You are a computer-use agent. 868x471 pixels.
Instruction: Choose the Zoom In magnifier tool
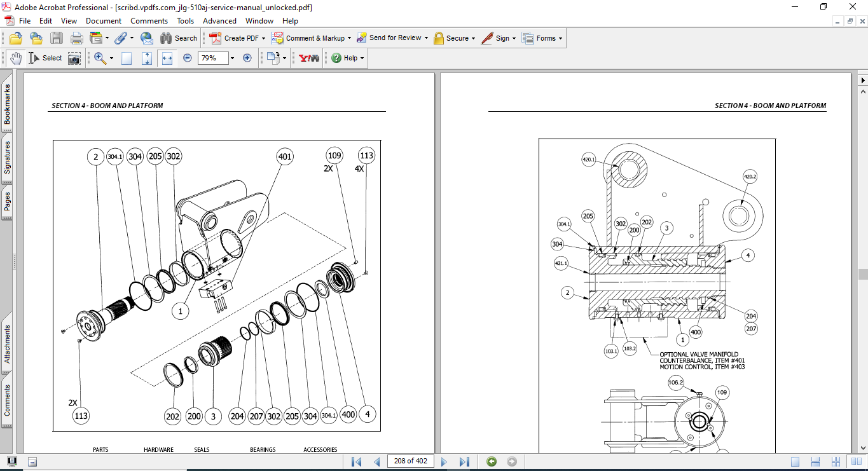[100, 58]
